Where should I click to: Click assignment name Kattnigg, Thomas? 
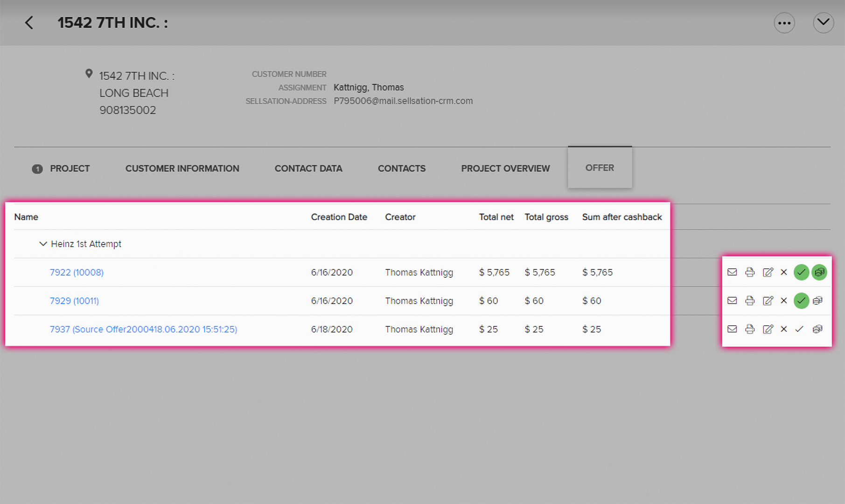click(x=369, y=87)
